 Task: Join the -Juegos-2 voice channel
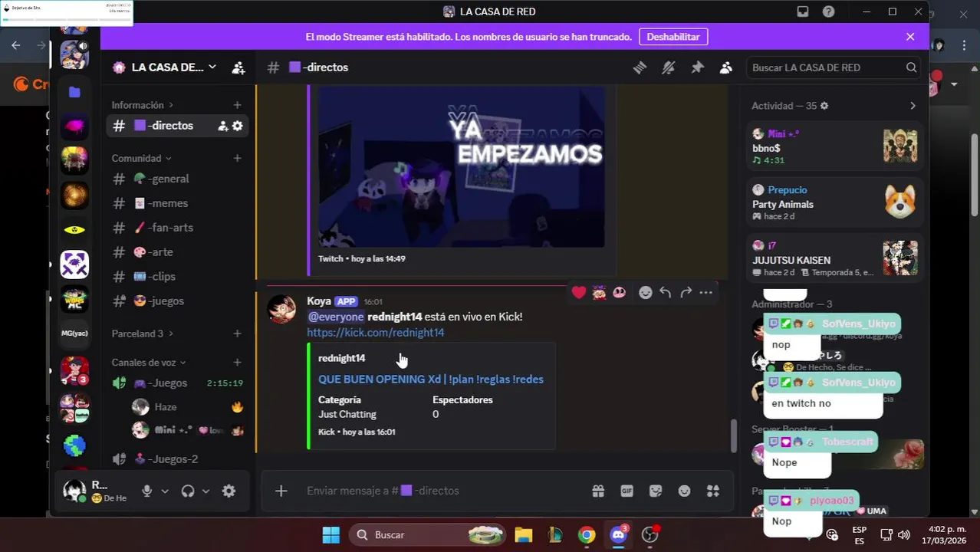coord(177,459)
